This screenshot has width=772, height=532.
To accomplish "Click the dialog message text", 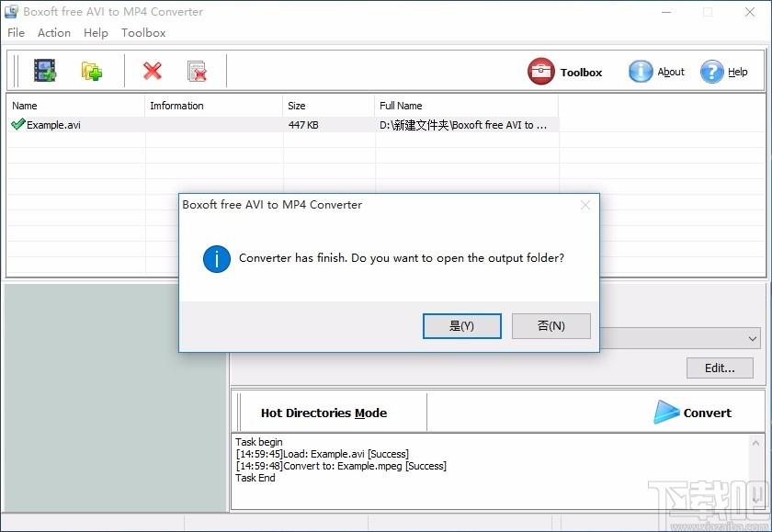I will click(402, 258).
